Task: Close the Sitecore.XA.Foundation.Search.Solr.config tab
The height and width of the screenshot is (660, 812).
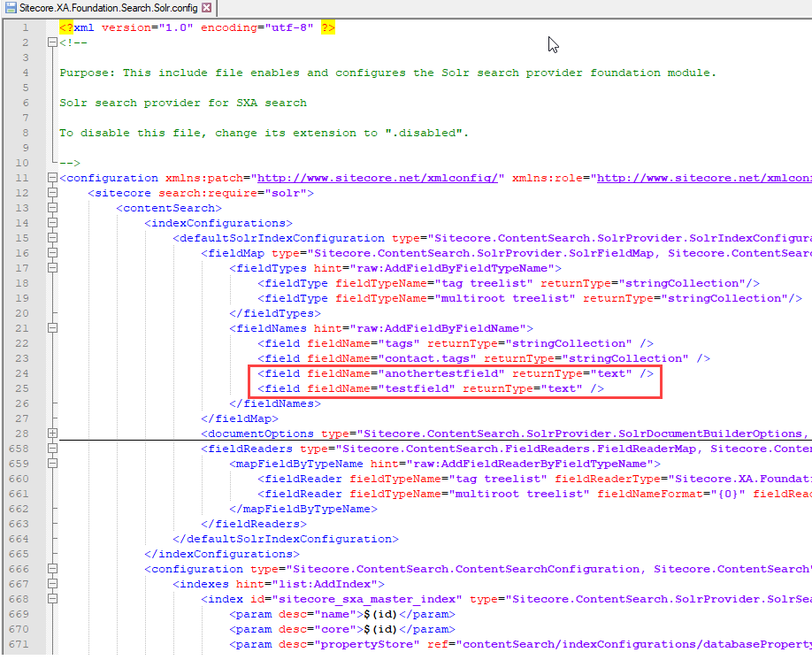Action: click(207, 8)
